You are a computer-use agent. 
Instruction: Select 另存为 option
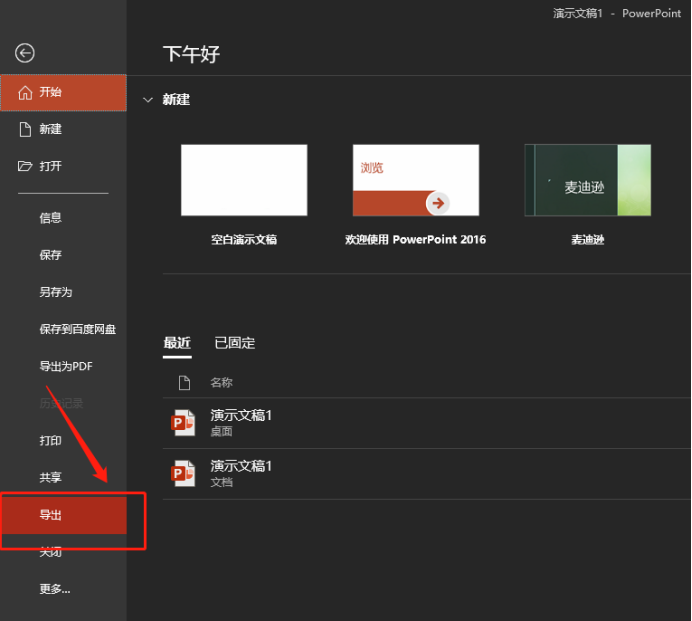tap(56, 292)
